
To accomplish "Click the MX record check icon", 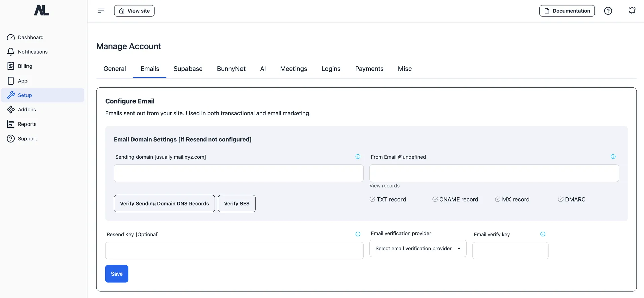I will pos(498,199).
